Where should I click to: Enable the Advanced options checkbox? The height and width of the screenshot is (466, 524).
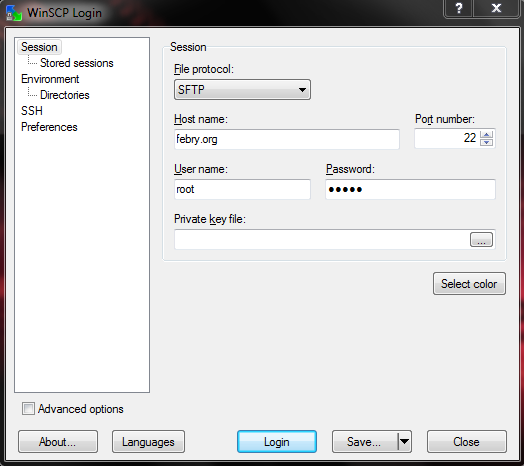[28, 409]
